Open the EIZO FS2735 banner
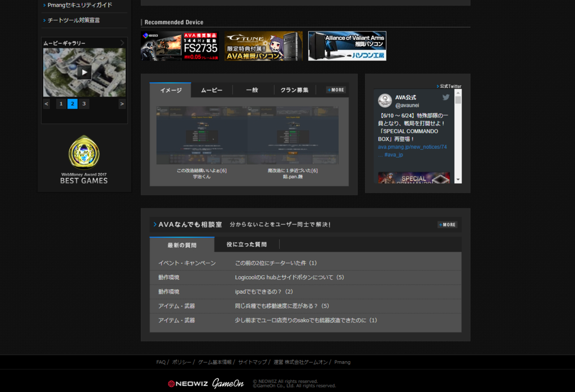The image size is (575, 392). [180, 46]
